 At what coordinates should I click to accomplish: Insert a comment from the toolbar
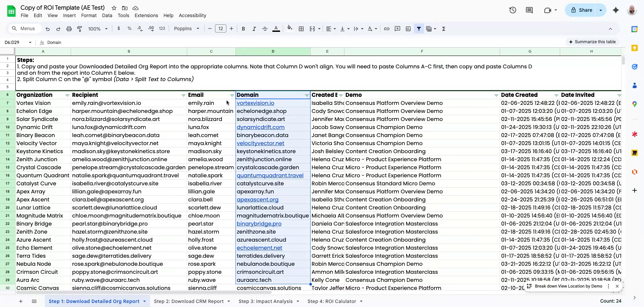(x=397, y=28)
